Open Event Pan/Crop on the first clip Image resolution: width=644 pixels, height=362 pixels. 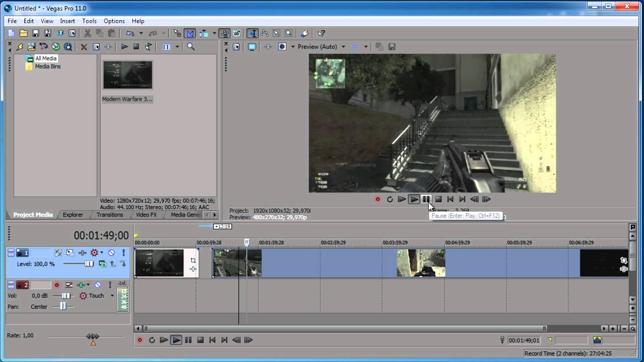click(x=193, y=260)
